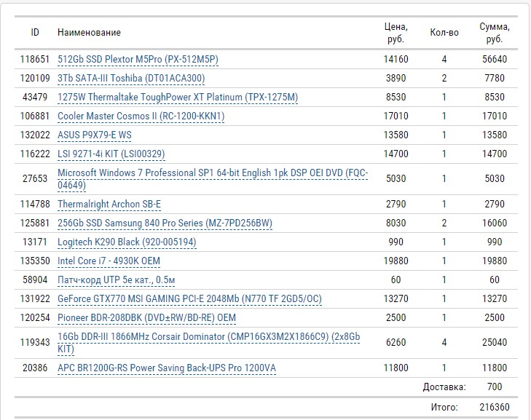Select ID cell 114788

[x=35, y=204]
